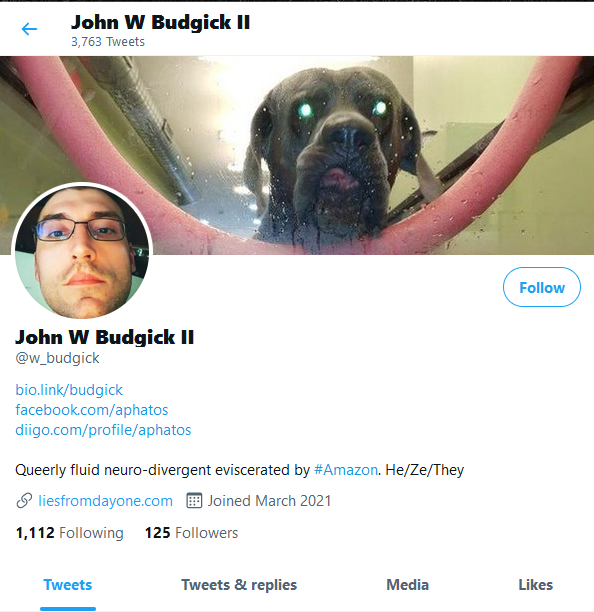Viewport: 594px width, 612px height.
Task: Open the circular profile picture
Action: pos(82,251)
